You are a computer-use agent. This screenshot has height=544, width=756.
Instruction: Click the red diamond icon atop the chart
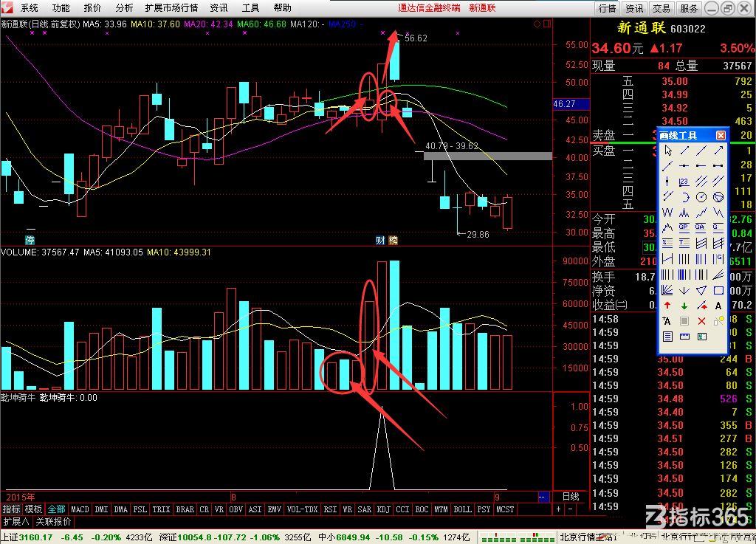[x=537, y=24]
